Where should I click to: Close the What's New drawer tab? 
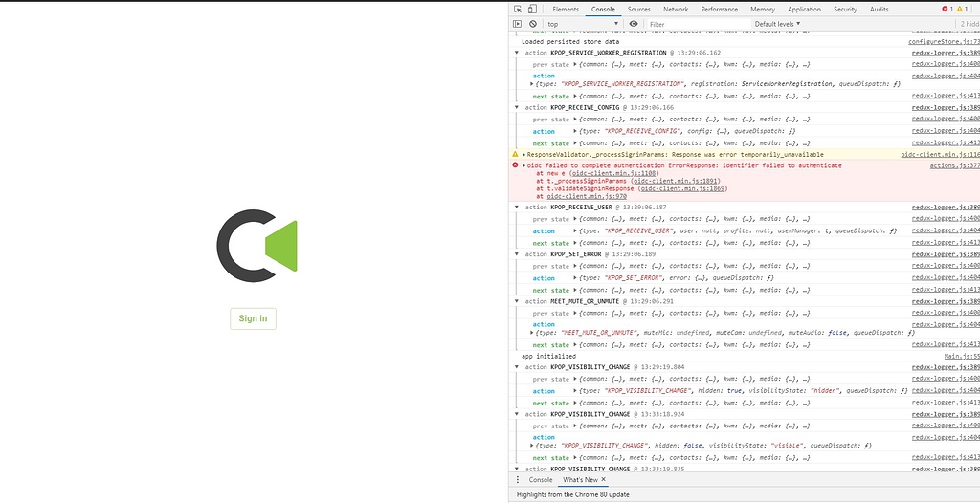click(604, 479)
